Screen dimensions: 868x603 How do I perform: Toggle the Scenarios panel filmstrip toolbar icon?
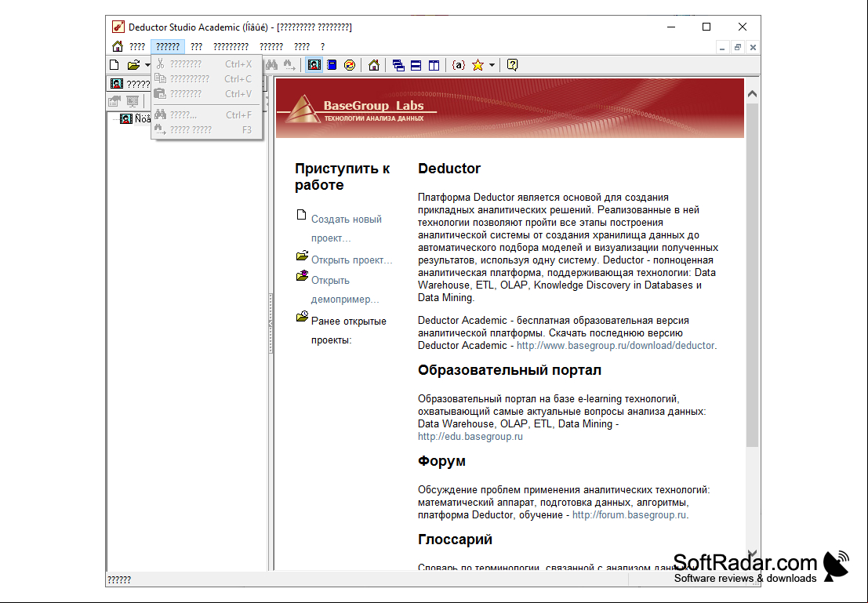[314, 65]
